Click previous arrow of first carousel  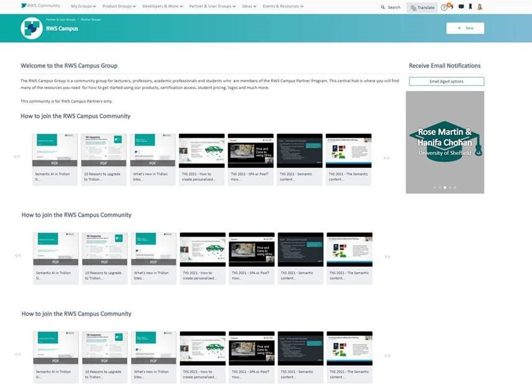coord(17,157)
